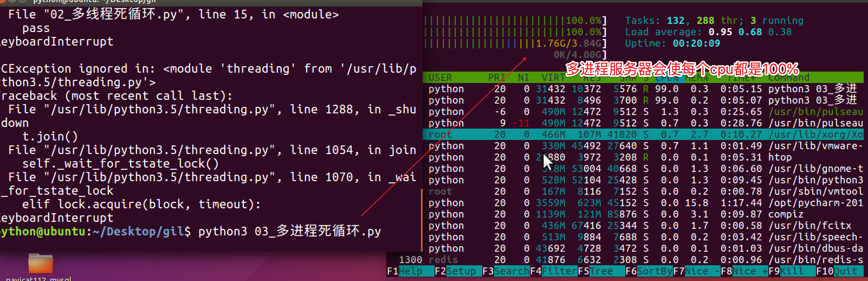868x281 pixels.
Task: Sort by the PRI column header
Action: pyautogui.click(x=497, y=78)
